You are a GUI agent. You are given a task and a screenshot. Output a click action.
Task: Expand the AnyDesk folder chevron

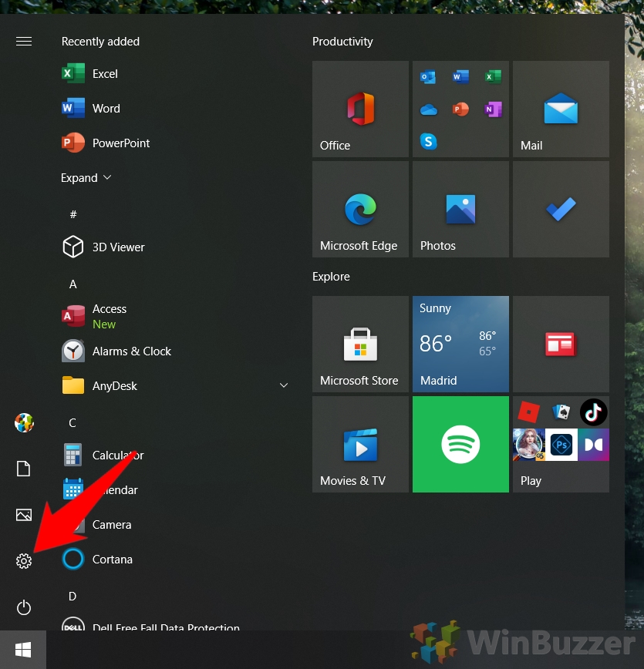[x=284, y=385]
